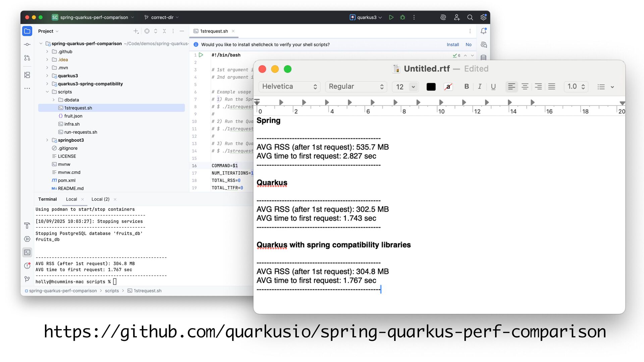Open IDE settings gear icon
This screenshot has height=362, width=644.
click(x=483, y=17)
